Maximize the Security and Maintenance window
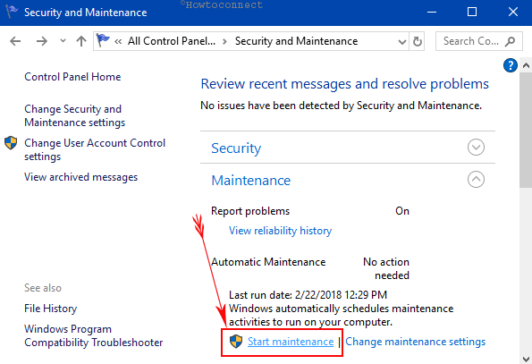The image size is (532, 364). [x=472, y=12]
